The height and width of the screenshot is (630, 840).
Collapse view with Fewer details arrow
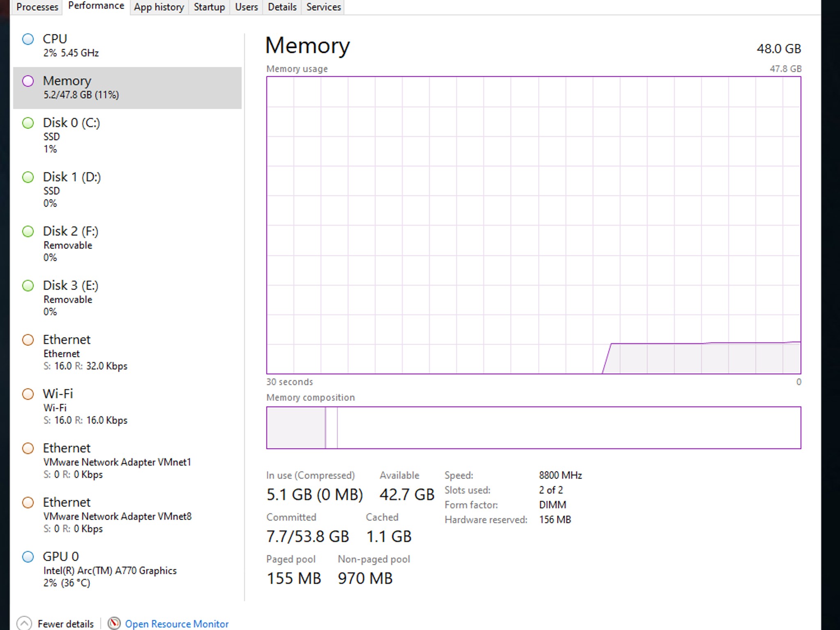24,623
